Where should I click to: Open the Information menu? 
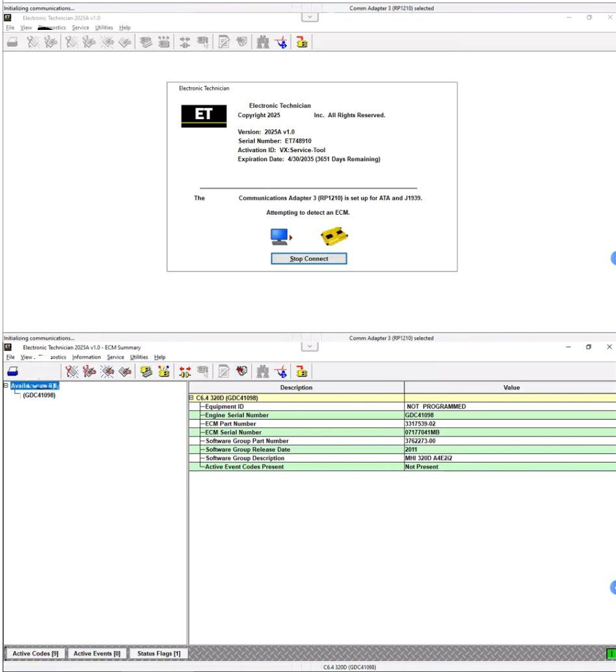(87, 357)
